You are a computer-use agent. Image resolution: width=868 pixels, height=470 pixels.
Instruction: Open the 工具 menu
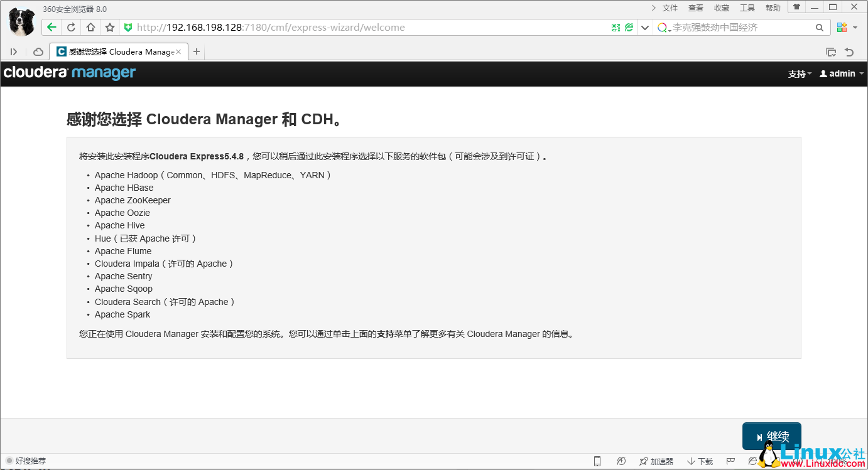click(x=747, y=8)
